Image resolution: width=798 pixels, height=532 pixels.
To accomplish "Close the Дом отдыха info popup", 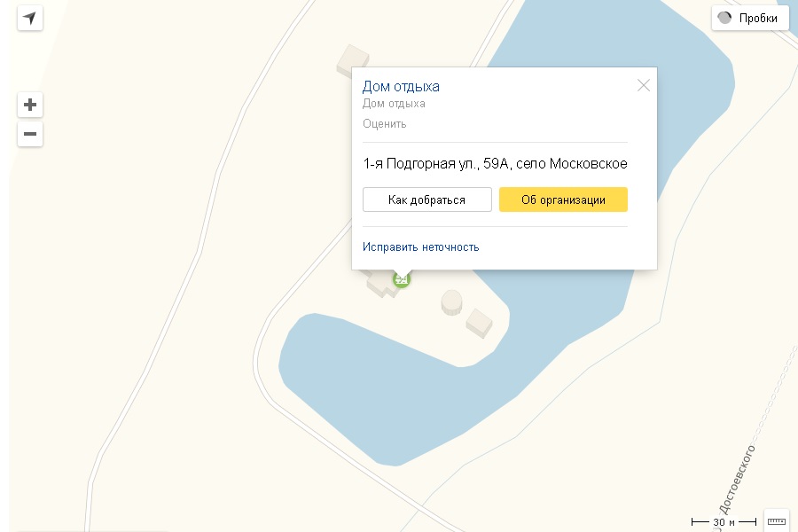I will [644, 85].
